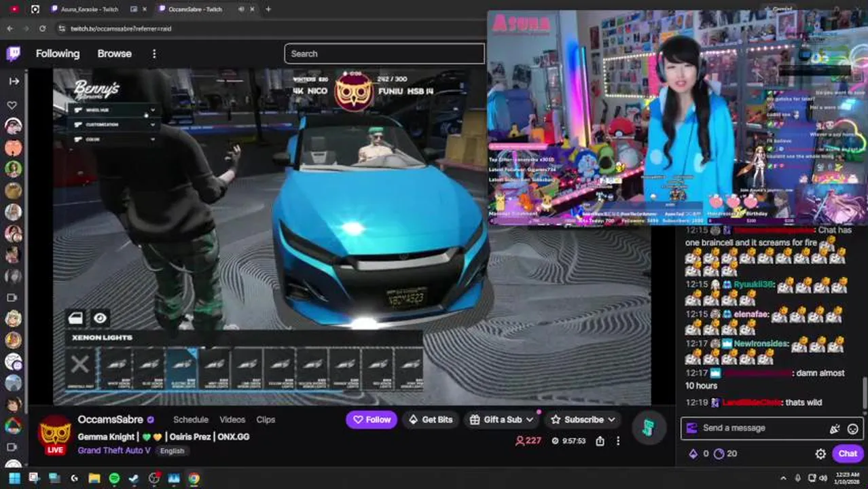Click into the Twitch search box

tap(384, 54)
